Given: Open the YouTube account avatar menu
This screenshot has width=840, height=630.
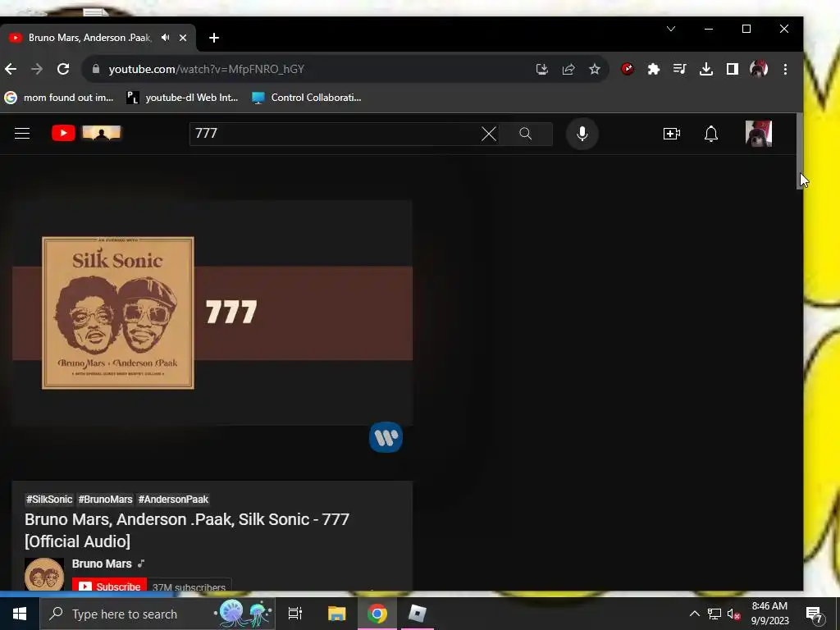Looking at the screenshot, I should pyautogui.click(x=759, y=134).
